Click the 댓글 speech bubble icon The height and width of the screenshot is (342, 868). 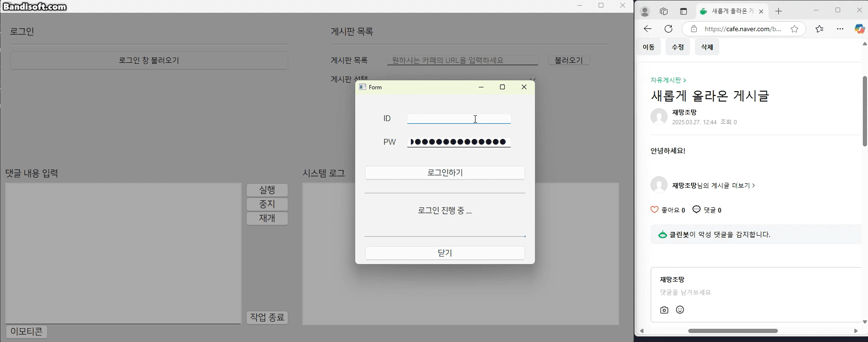[x=696, y=210]
